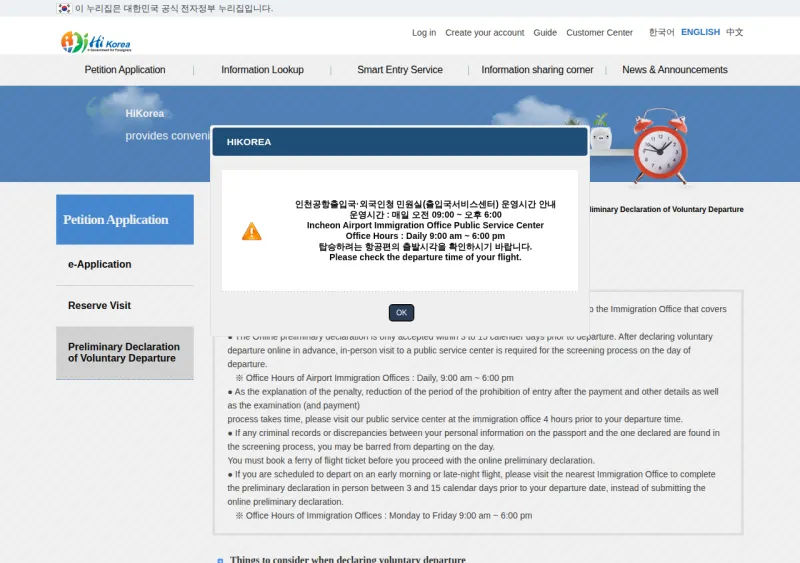
Task: Click the HIKOREA dialog title bar
Action: click(400, 142)
